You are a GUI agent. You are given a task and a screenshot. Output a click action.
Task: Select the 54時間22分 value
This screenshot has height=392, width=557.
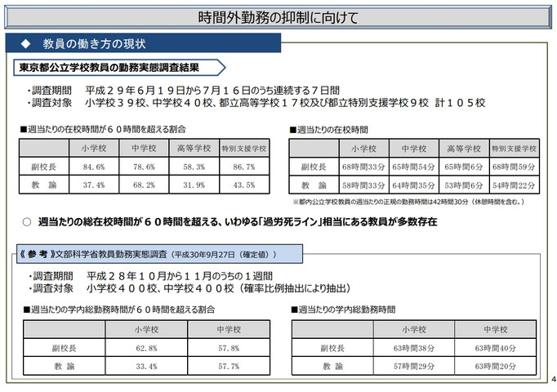click(x=514, y=185)
